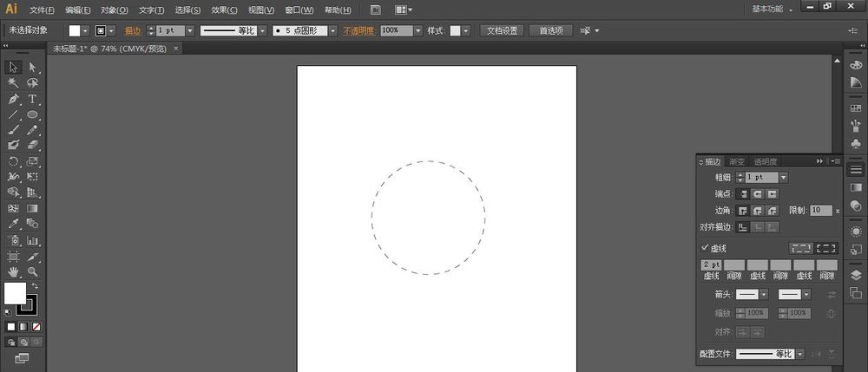The image size is (868, 372).
Task: Switch to the 渐变 gradient tab
Action: point(736,161)
